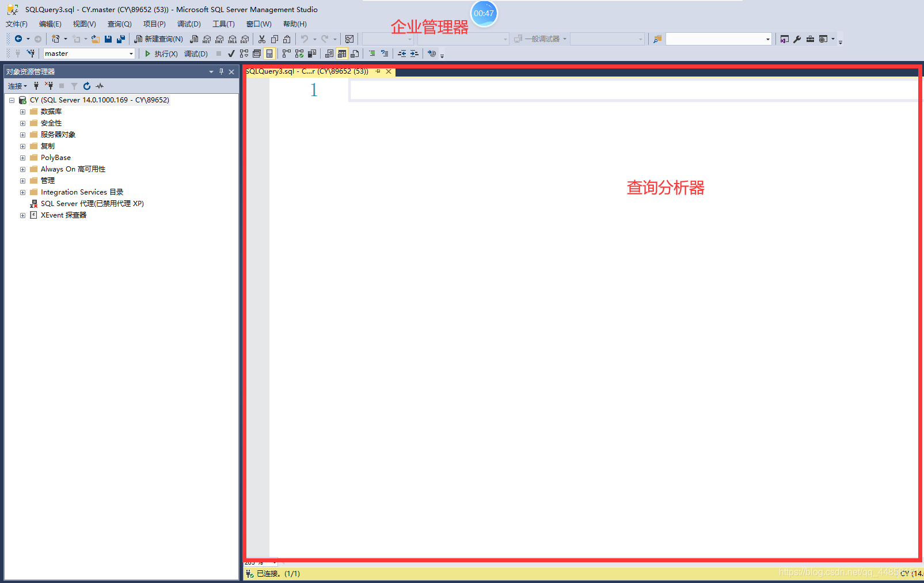Click the 新建查询(N) button

click(158, 39)
